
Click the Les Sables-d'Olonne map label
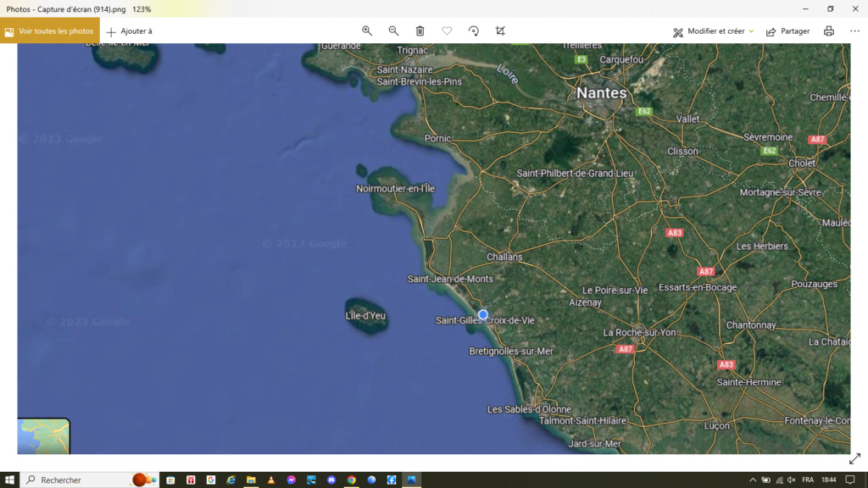[x=529, y=409]
